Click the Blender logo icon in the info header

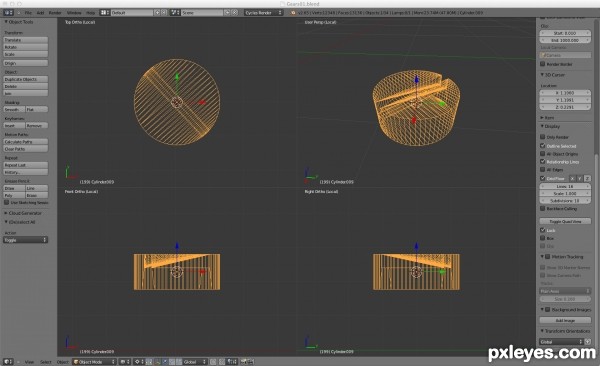(293, 13)
